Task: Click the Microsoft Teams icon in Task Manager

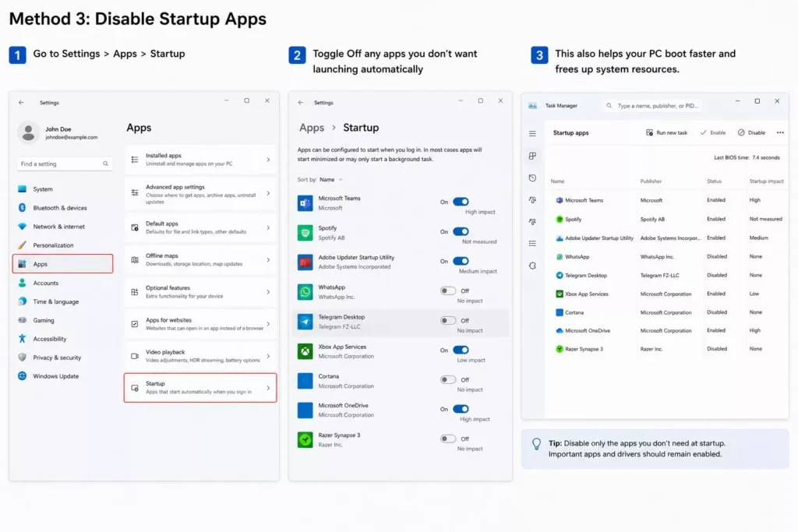Action: (x=560, y=200)
